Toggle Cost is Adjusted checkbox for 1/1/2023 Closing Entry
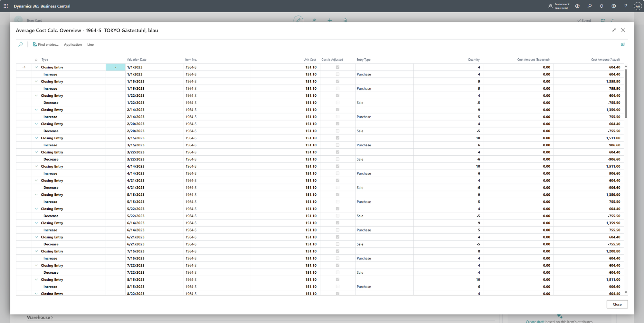644x323 pixels. point(337,67)
